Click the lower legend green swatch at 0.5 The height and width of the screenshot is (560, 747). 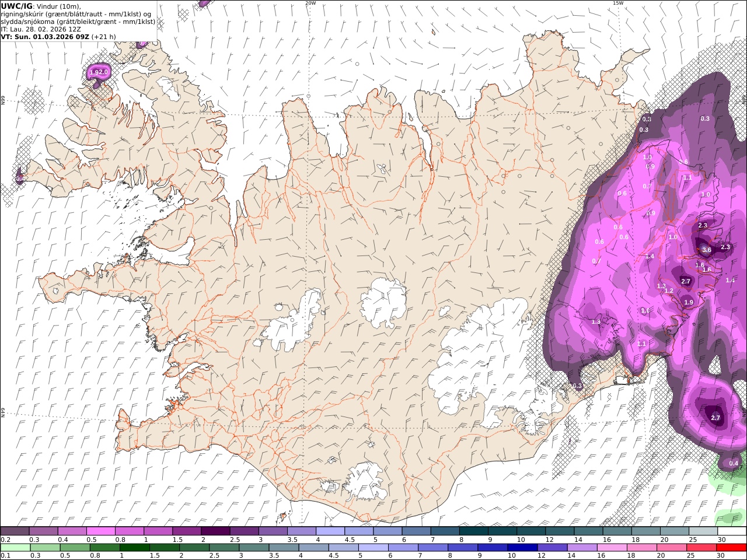[75, 548]
